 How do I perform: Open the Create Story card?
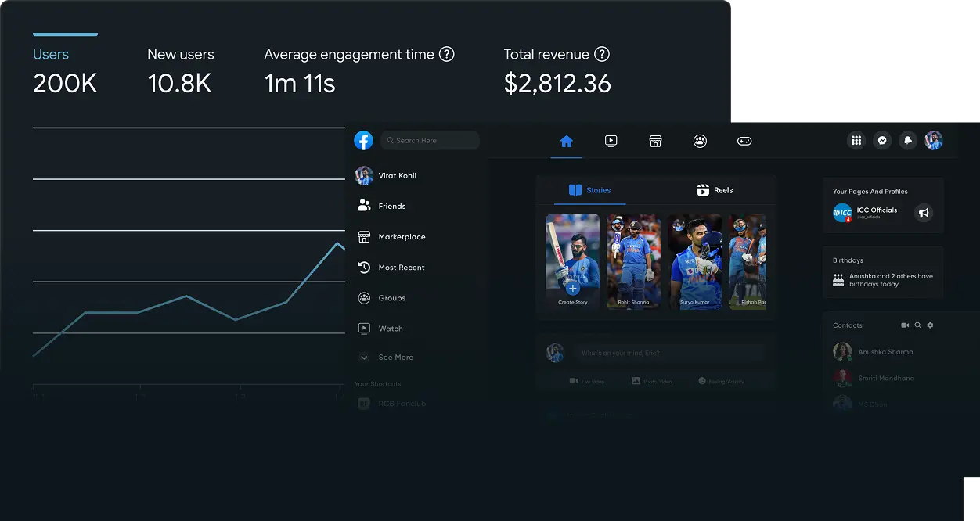click(x=572, y=262)
